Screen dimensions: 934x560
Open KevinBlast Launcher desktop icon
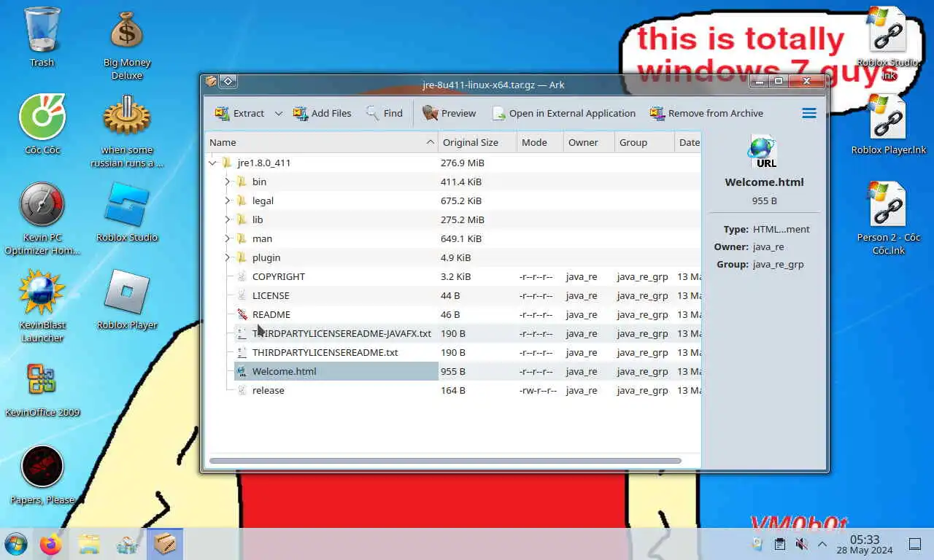pyautogui.click(x=42, y=306)
